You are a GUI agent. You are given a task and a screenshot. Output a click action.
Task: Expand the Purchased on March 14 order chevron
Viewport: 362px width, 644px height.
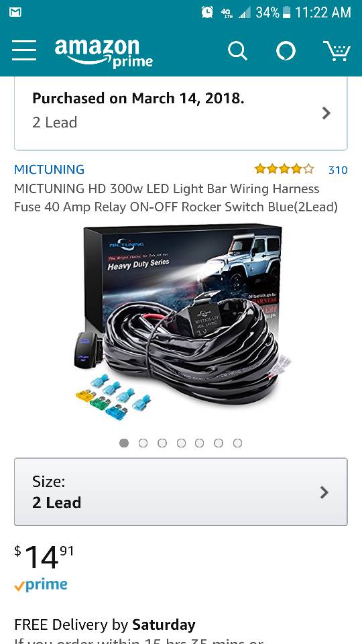tap(326, 113)
